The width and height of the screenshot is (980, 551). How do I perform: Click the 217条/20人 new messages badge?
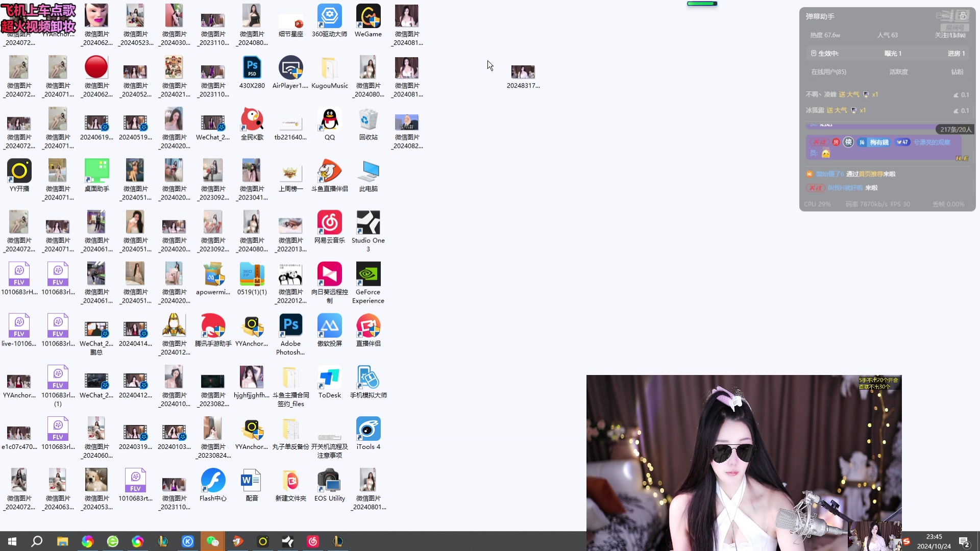tap(955, 130)
